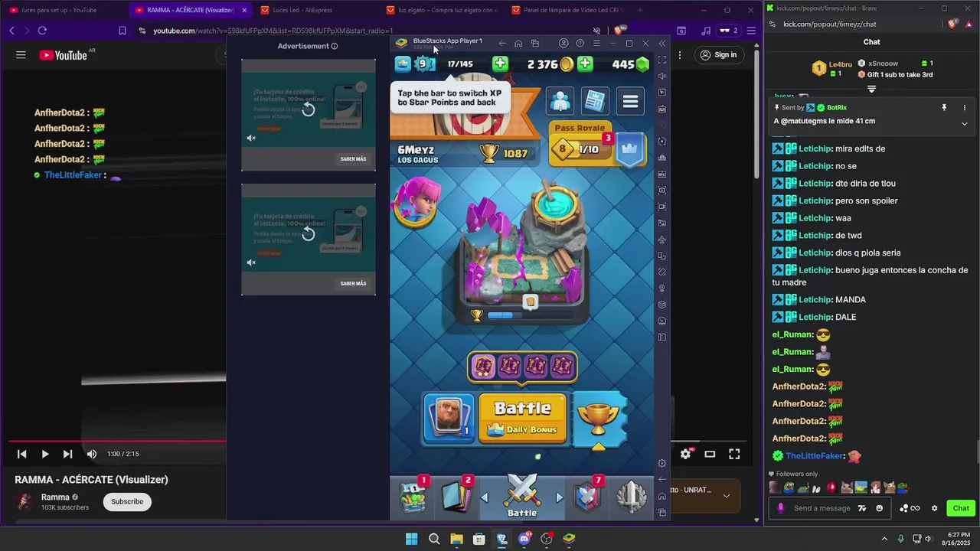Viewport: 980px width, 551px height.
Task: Play the YouTube video
Action: pos(44,454)
